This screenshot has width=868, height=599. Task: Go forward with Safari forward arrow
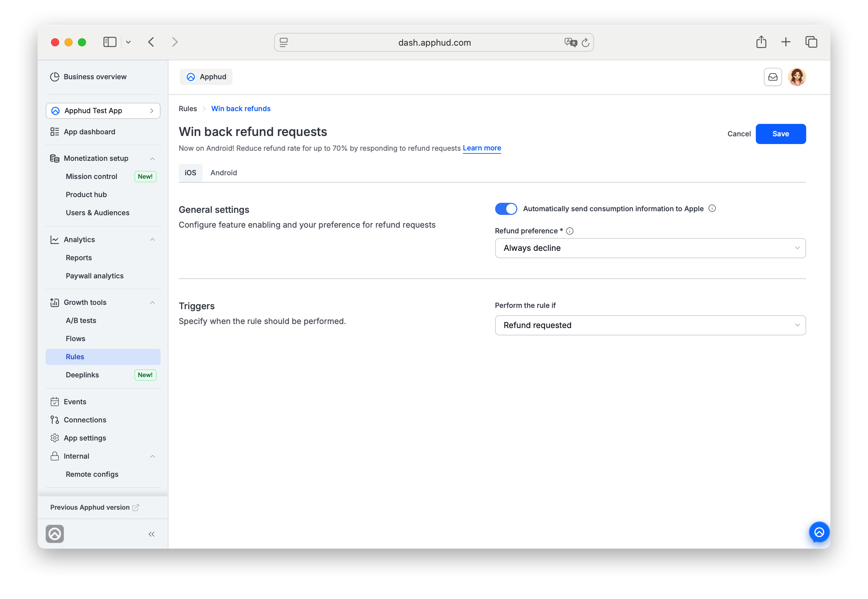point(175,42)
